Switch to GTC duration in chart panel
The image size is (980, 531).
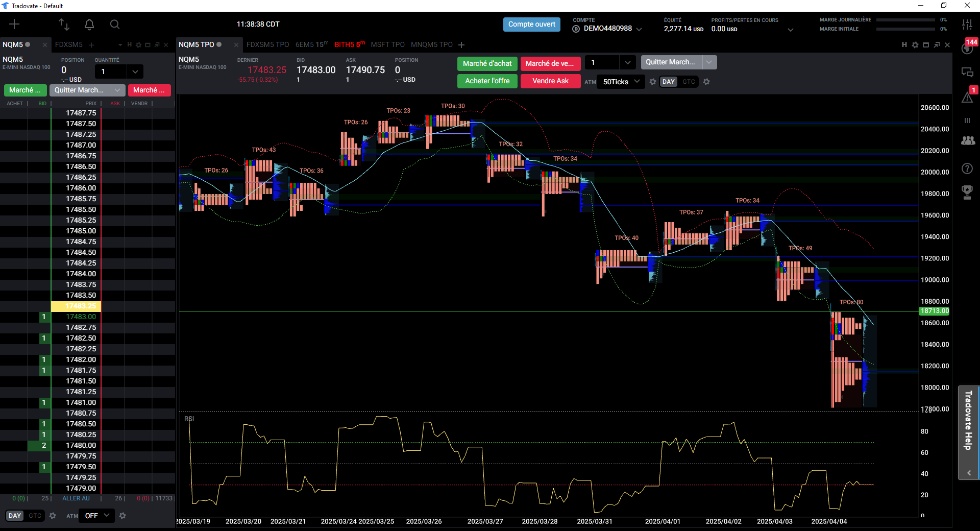(x=689, y=82)
